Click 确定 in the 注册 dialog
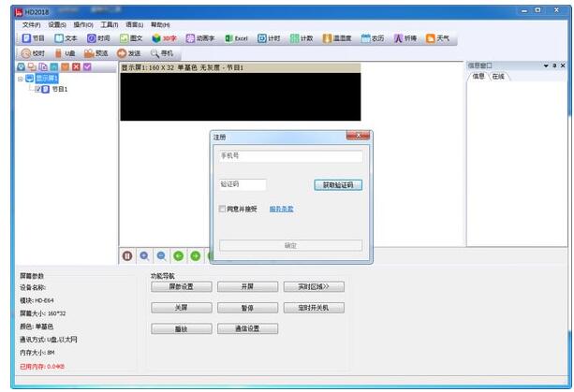This screenshot has height=392, width=574. click(290, 245)
